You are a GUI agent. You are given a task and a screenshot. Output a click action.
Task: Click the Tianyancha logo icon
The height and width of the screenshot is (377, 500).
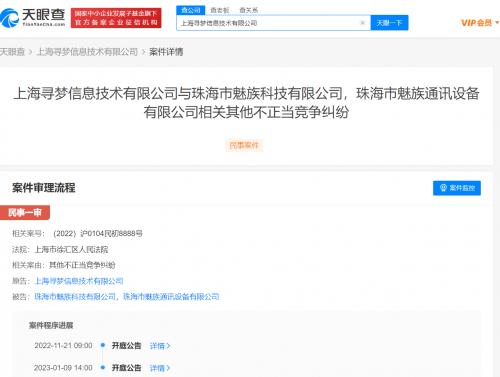[x=9, y=18]
